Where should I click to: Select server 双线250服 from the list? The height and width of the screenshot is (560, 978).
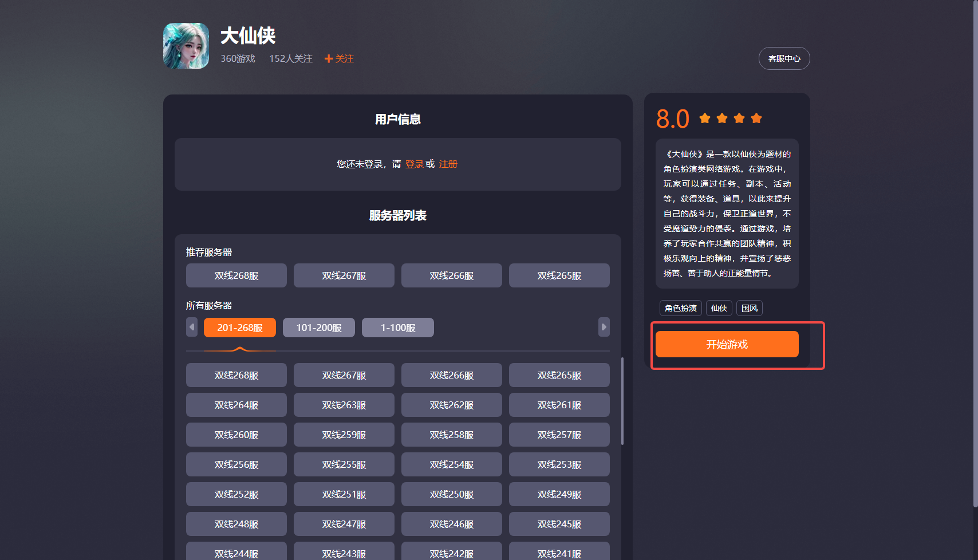coord(451,494)
